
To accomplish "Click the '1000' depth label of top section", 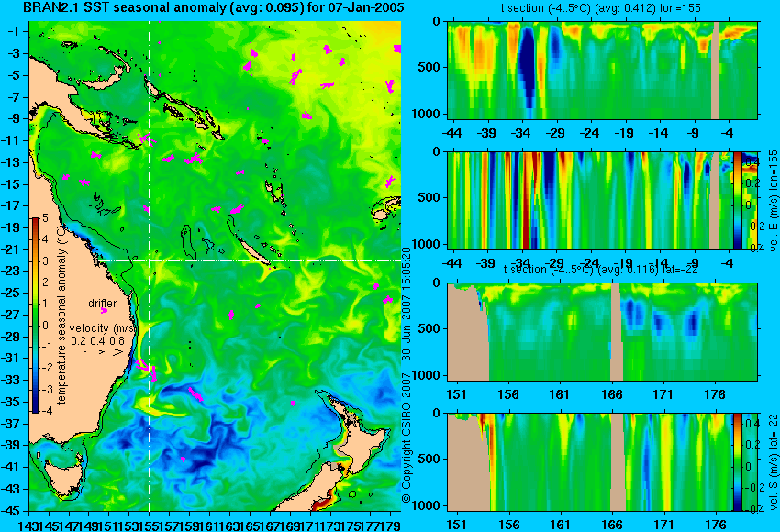I will tap(427, 114).
